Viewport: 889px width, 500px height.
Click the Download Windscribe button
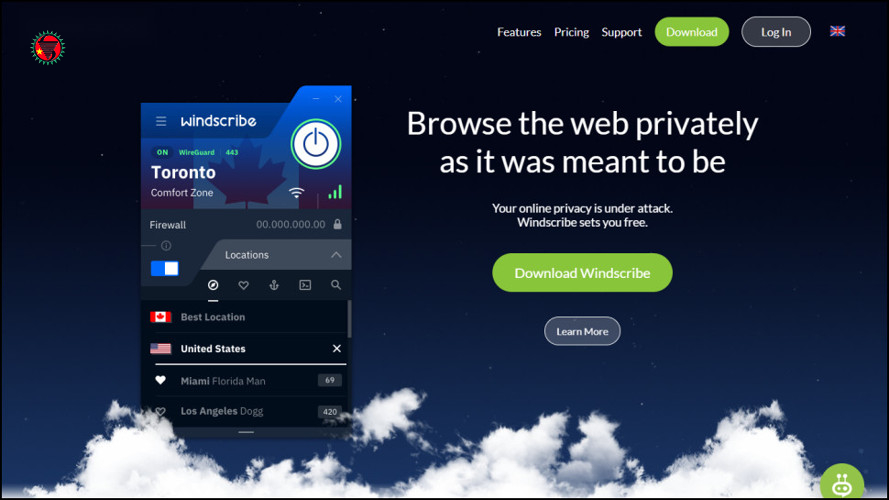click(x=582, y=273)
